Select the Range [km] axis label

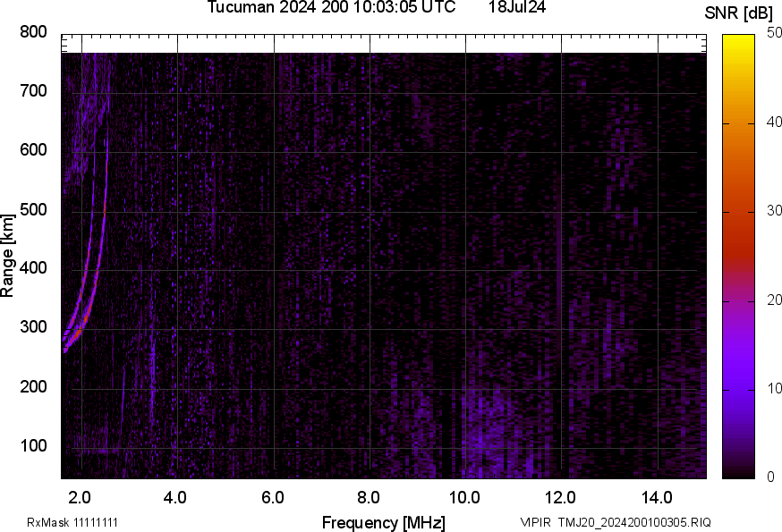[x=8, y=256]
